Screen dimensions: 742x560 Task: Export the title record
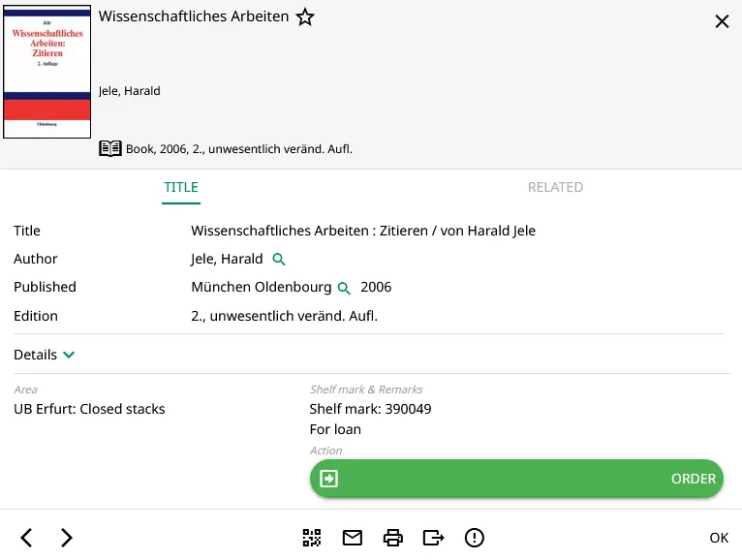click(x=433, y=538)
